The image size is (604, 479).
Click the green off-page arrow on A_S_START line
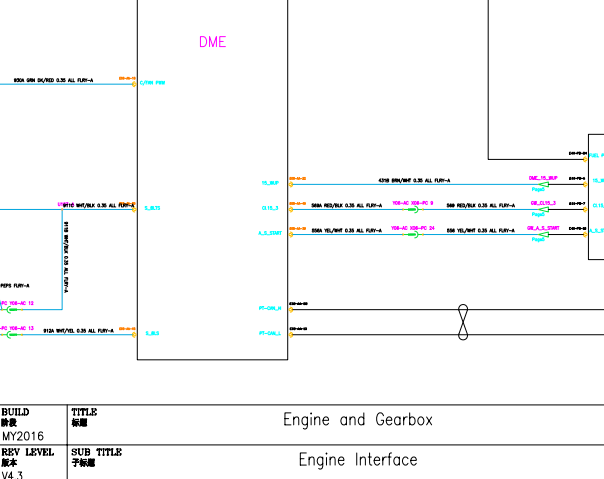click(543, 234)
